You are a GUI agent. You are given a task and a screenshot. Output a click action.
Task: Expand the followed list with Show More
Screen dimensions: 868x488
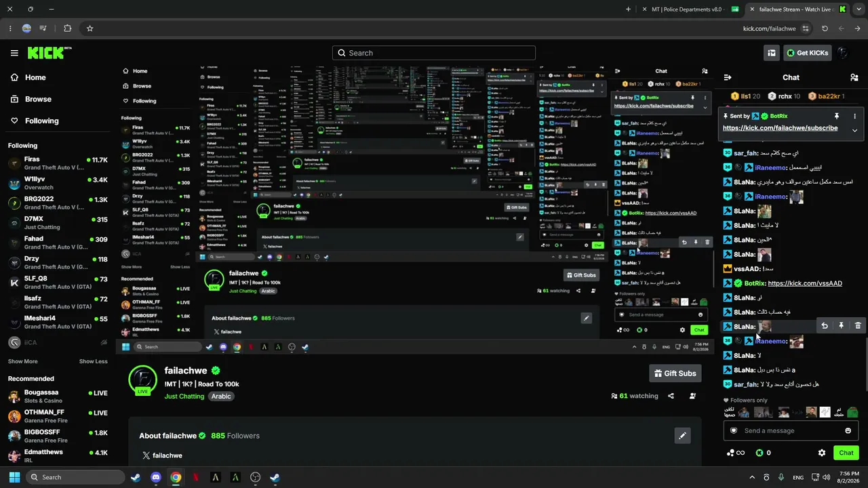click(x=23, y=361)
